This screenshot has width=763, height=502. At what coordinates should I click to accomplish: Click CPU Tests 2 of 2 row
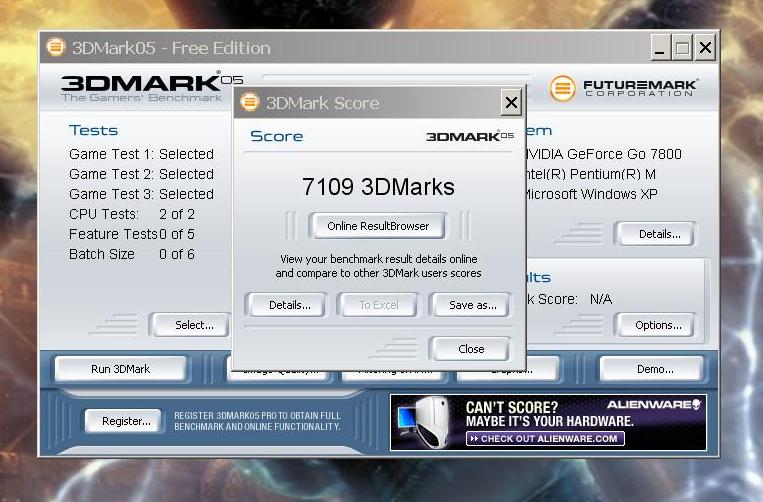click(132, 214)
